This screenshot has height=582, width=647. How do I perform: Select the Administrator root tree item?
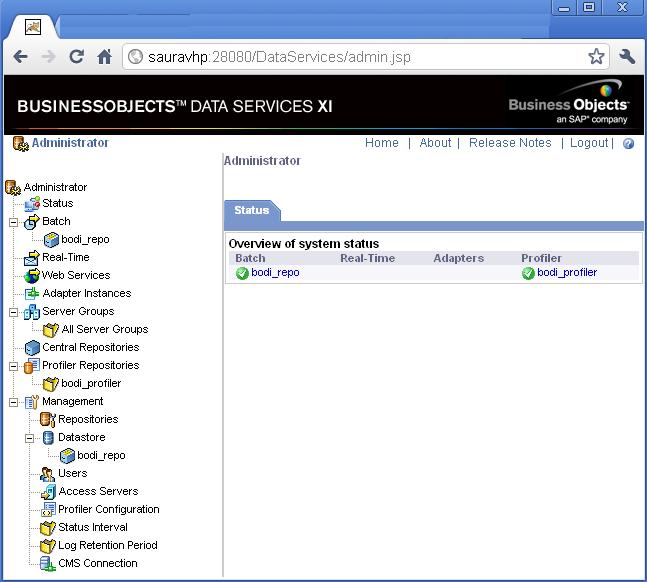55,187
